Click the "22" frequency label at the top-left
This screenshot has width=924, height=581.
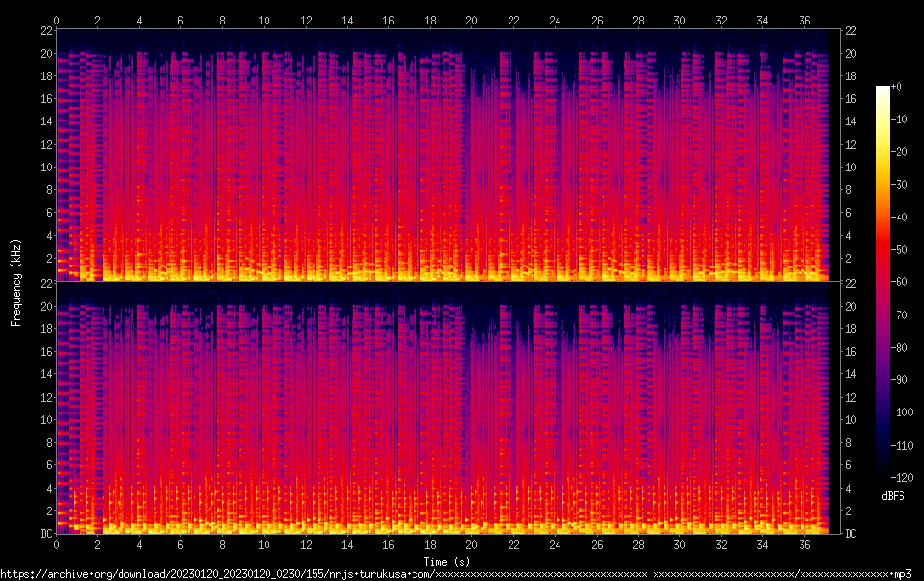(x=45, y=30)
